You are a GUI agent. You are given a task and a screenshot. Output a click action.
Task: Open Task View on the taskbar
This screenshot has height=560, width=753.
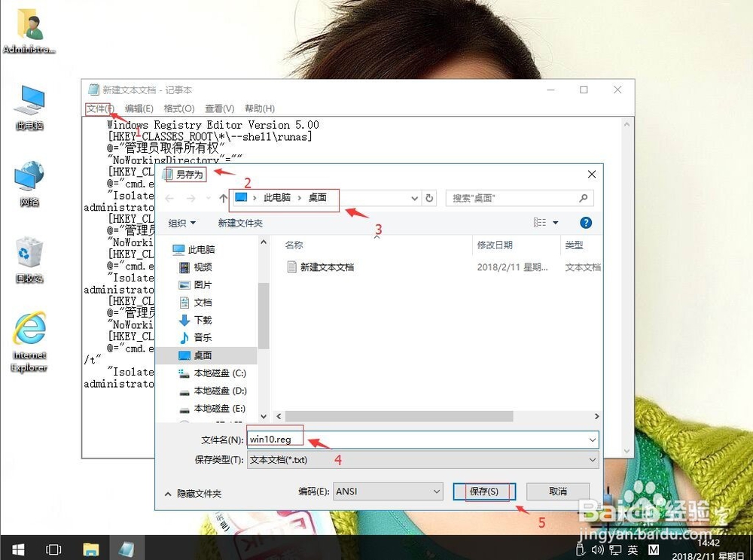(53, 549)
